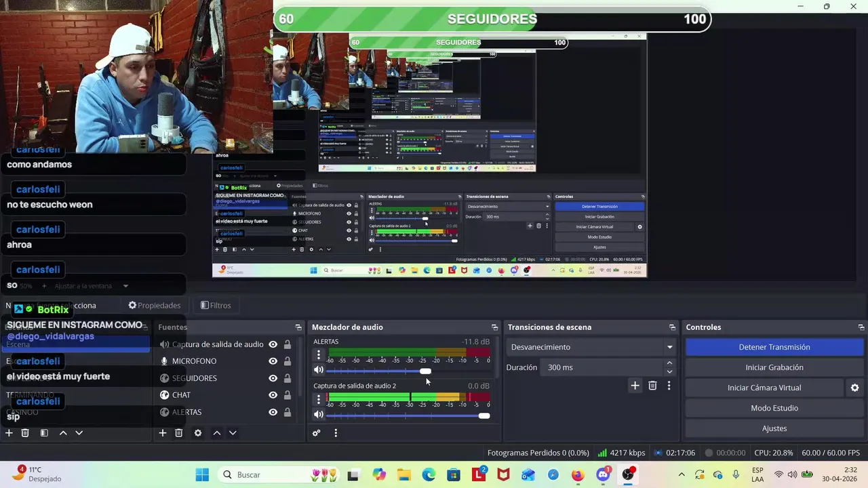
Task: Mute the ALERTAS audio channel
Action: (x=318, y=370)
